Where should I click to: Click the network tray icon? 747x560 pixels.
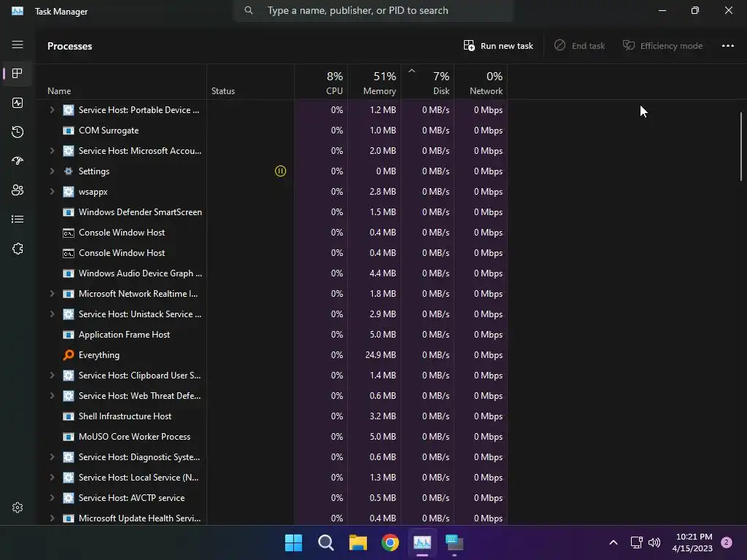(x=636, y=542)
